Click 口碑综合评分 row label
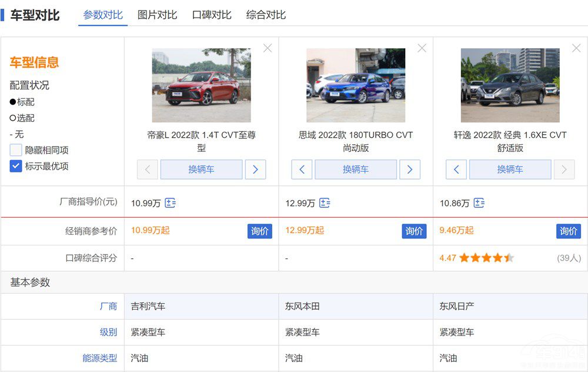 tap(91, 258)
